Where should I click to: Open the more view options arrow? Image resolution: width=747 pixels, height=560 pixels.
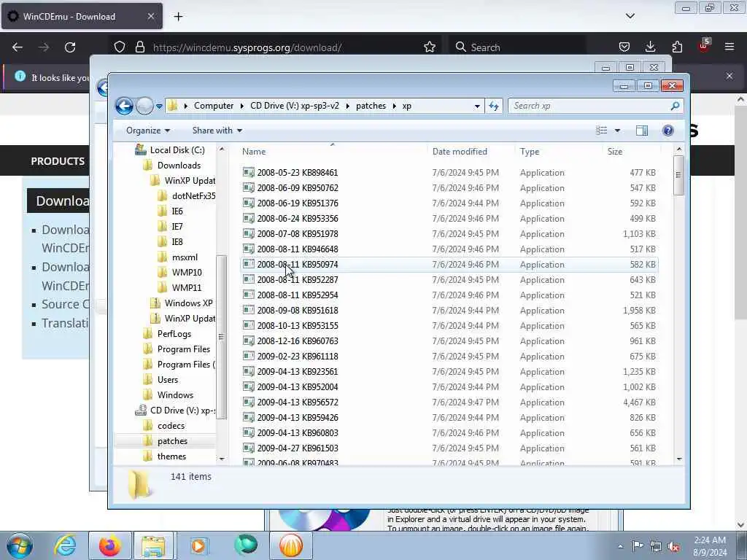pyautogui.click(x=617, y=131)
